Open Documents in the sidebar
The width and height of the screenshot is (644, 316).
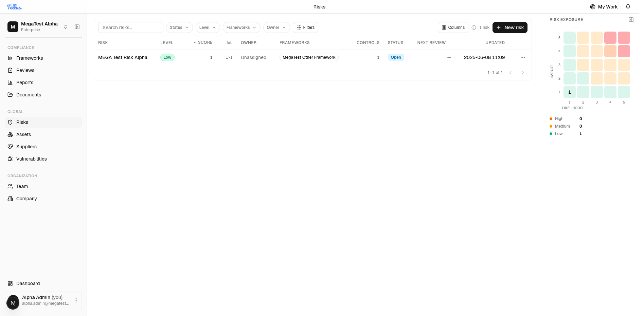click(x=43, y=95)
